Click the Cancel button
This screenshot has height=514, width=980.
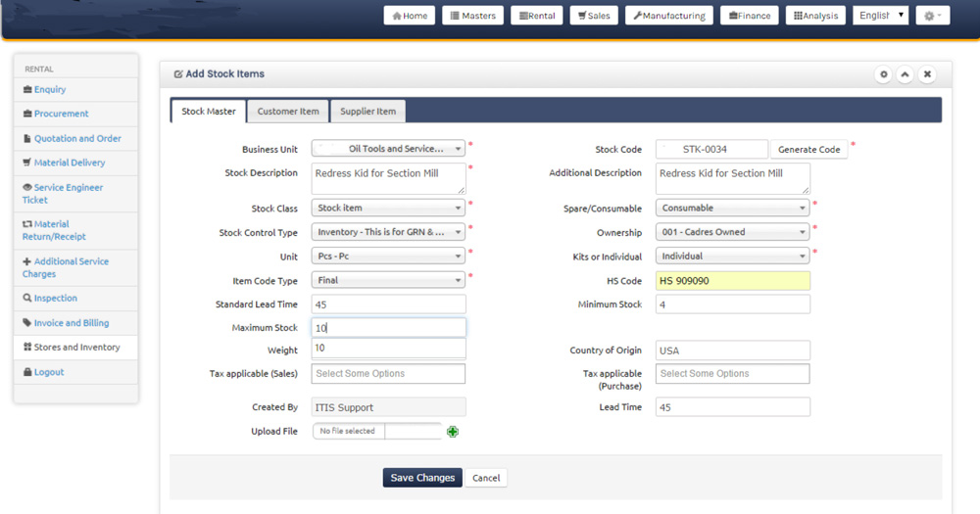[486, 479]
